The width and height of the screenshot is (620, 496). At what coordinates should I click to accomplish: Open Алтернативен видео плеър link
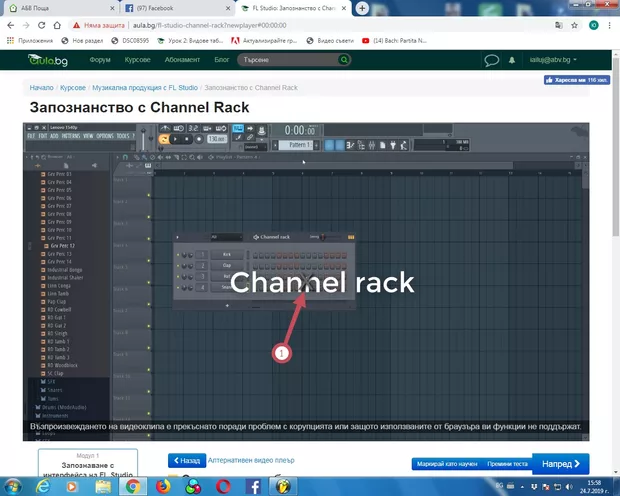(x=251, y=460)
